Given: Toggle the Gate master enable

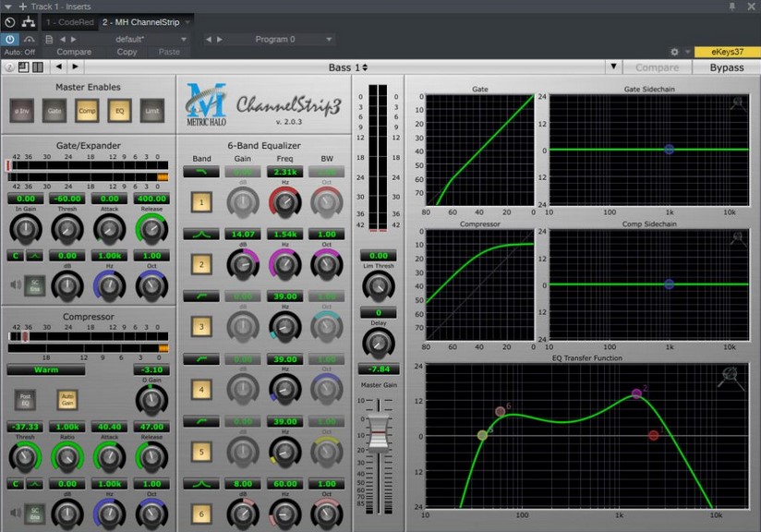Looking at the screenshot, I should [54, 111].
